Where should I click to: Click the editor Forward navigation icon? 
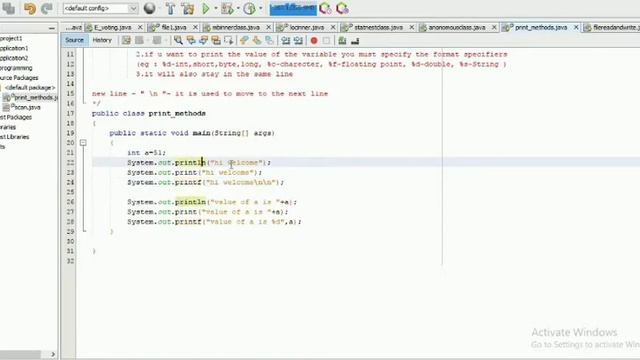(x=157, y=40)
